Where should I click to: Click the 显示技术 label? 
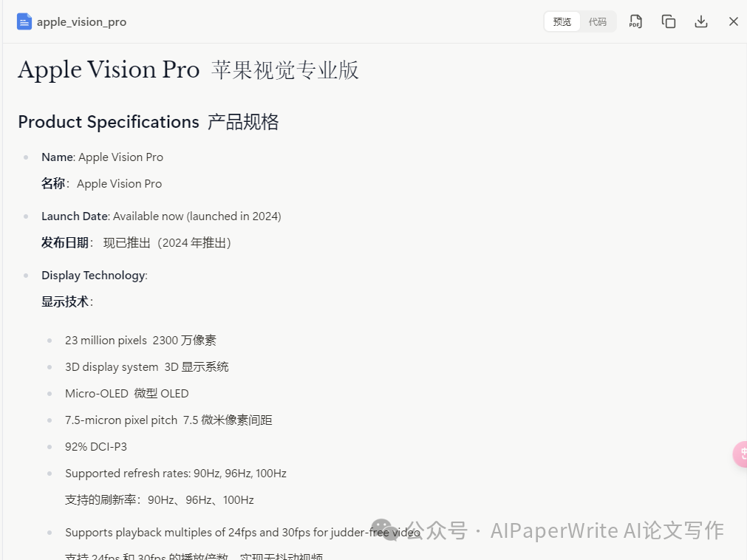pos(67,302)
